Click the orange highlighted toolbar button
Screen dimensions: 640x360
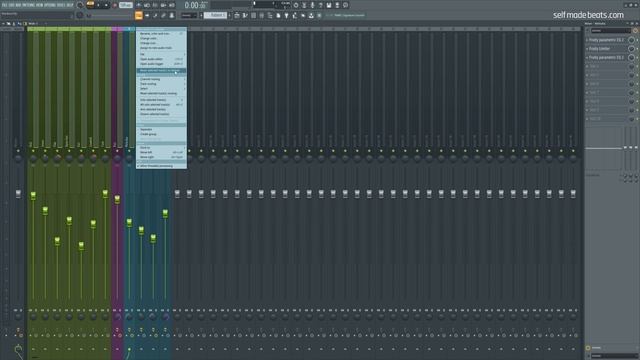point(139,16)
